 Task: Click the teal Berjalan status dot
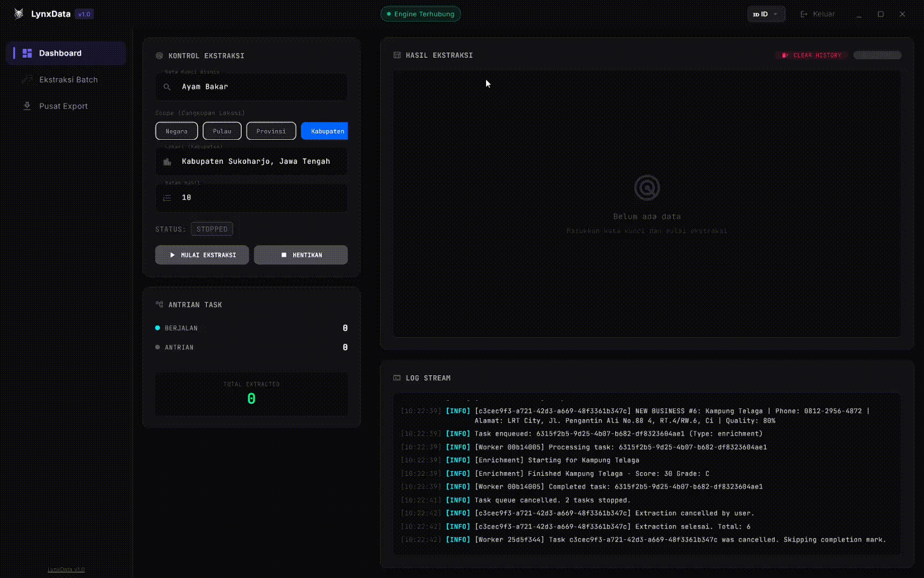pos(158,328)
